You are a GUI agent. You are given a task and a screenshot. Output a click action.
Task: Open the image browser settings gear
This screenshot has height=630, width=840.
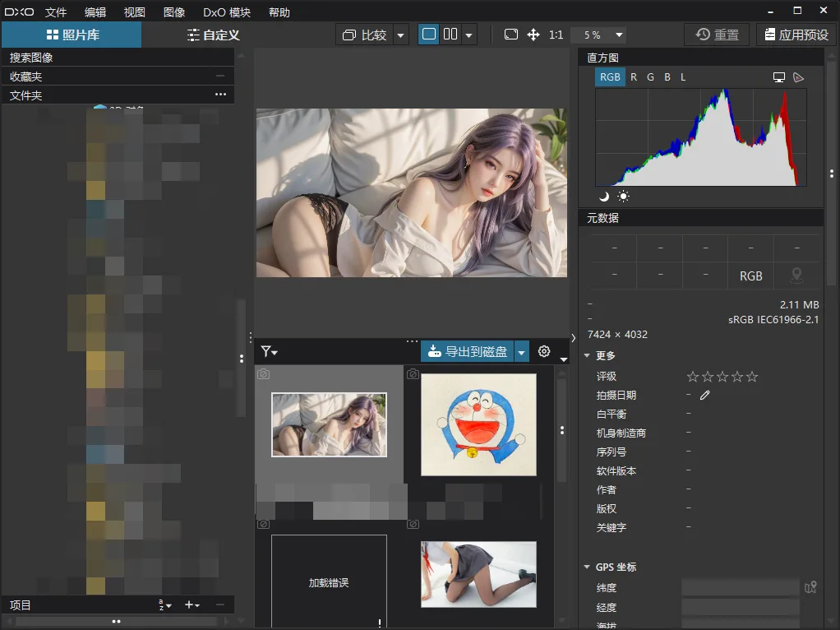coord(544,351)
